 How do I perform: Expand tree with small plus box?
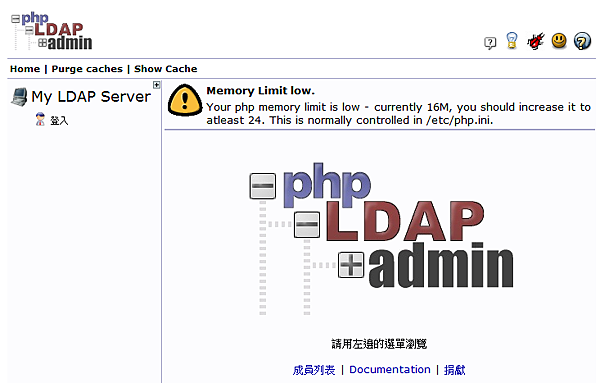(157, 85)
